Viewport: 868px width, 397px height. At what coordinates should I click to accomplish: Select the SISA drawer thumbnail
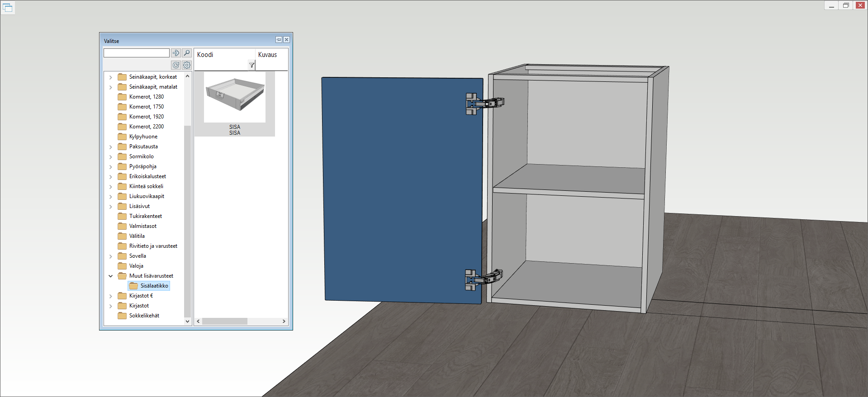point(234,97)
